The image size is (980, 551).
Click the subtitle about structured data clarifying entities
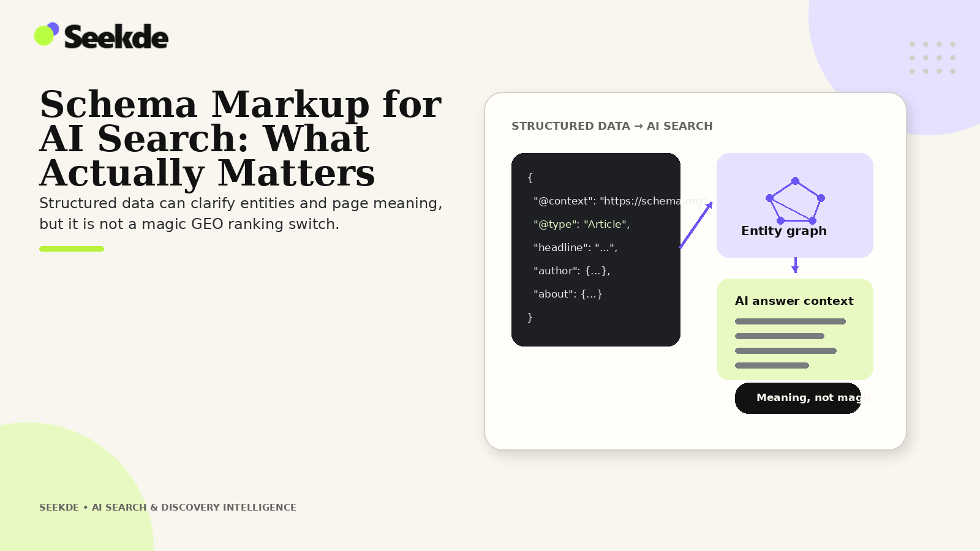click(x=241, y=214)
